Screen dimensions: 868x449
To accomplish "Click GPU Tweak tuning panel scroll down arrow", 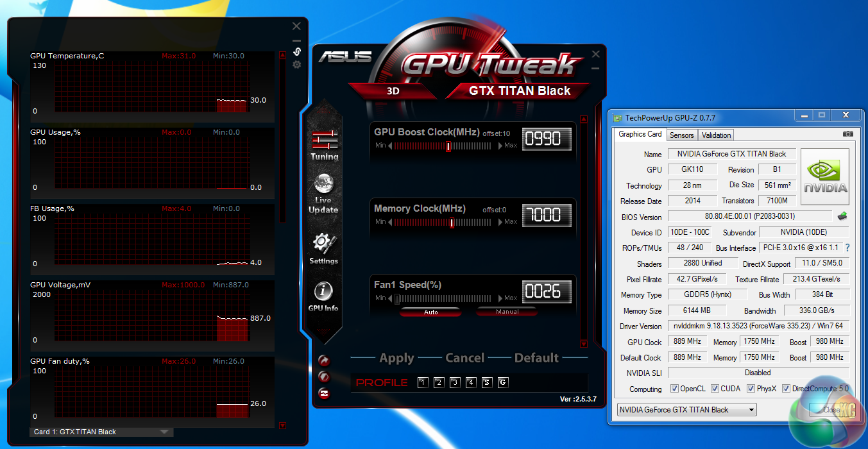I will [583, 344].
